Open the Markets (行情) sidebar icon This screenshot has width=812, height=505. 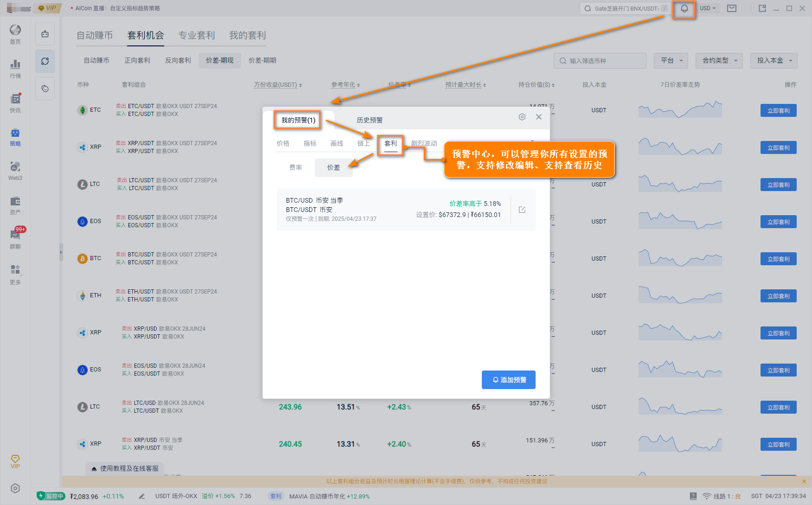[15, 69]
